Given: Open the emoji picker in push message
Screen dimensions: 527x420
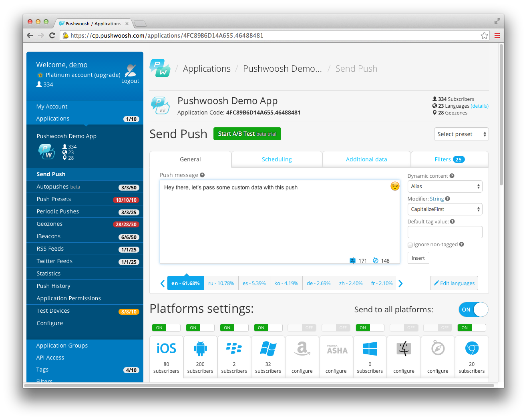Looking at the screenshot, I should click(x=395, y=186).
